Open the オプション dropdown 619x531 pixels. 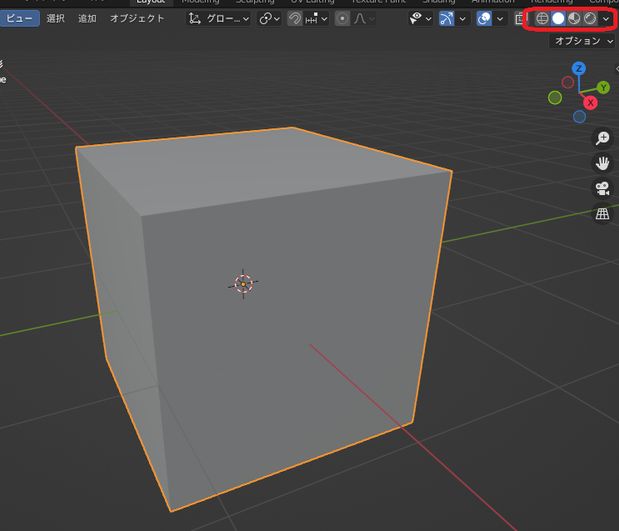tap(583, 41)
